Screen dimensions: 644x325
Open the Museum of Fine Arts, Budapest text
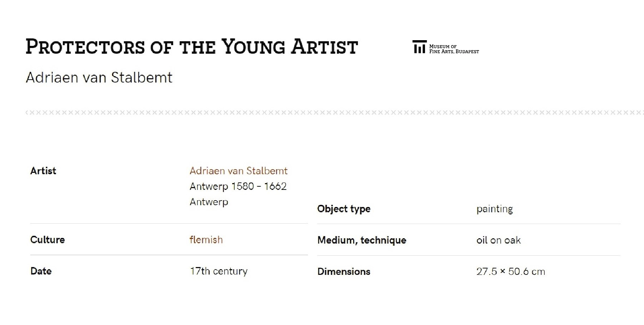coord(454,49)
